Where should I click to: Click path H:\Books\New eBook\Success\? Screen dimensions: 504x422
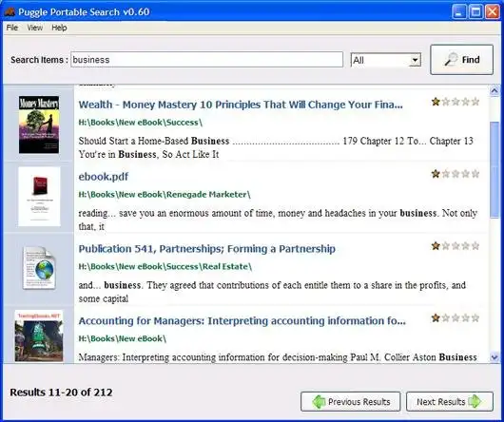pos(141,123)
